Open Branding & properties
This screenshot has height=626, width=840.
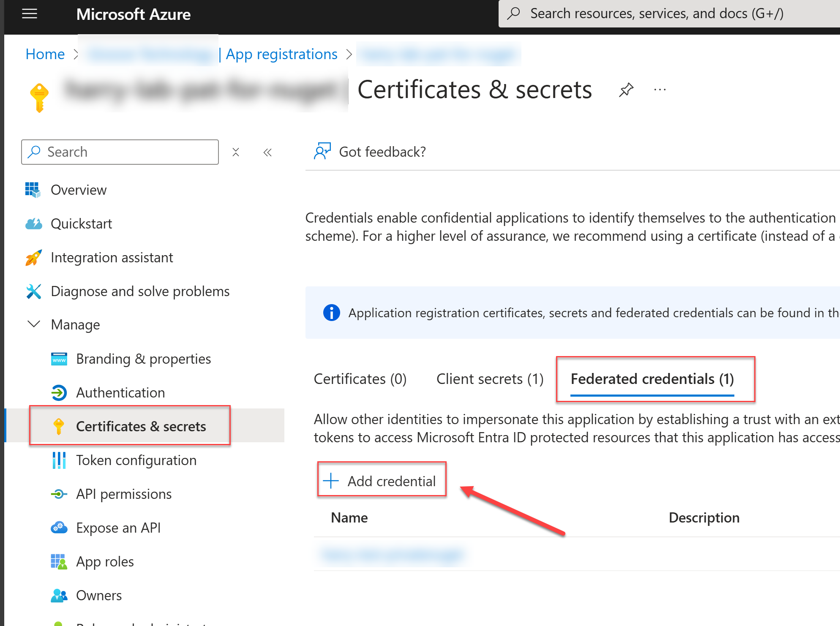[143, 359]
